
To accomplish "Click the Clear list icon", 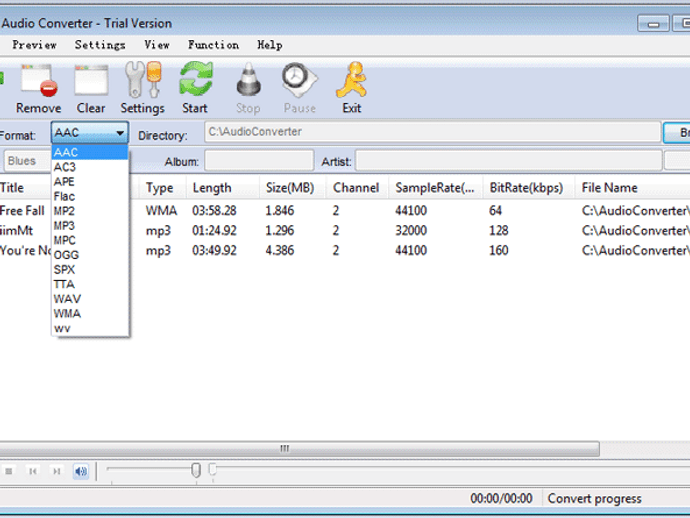I will [x=91, y=88].
